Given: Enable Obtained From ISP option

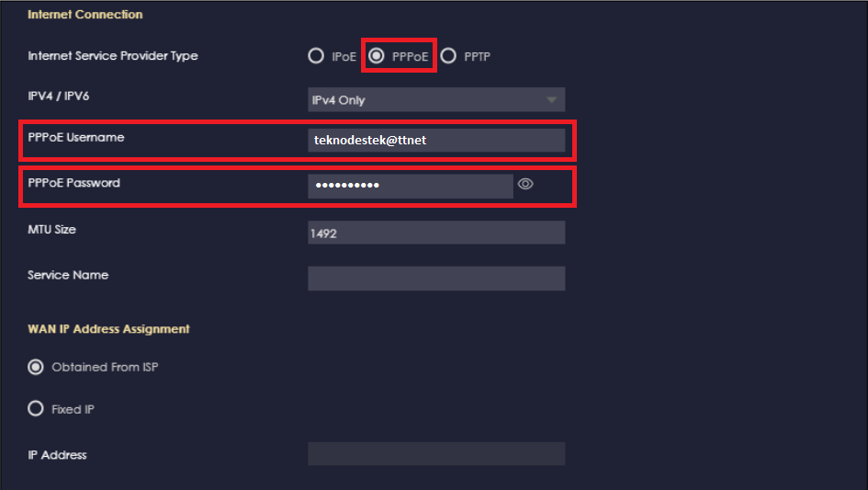Looking at the screenshot, I should point(36,367).
